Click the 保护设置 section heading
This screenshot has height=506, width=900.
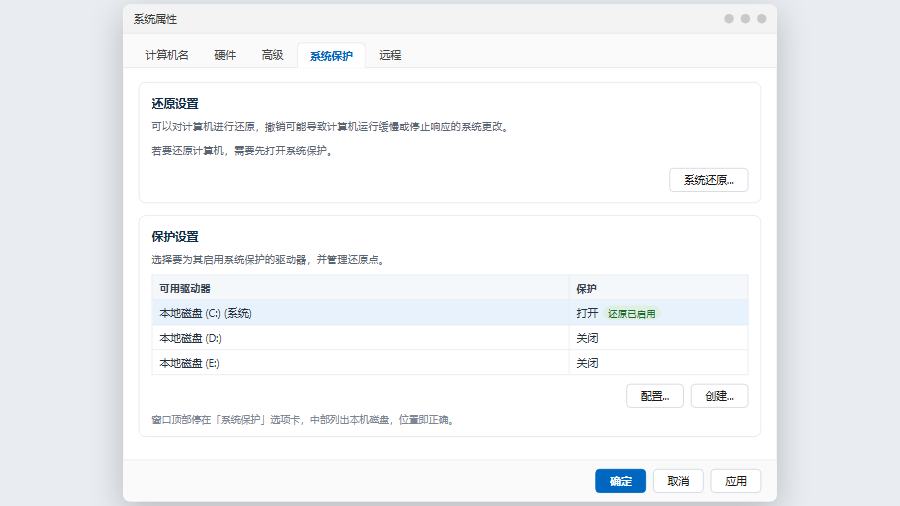click(x=175, y=236)
